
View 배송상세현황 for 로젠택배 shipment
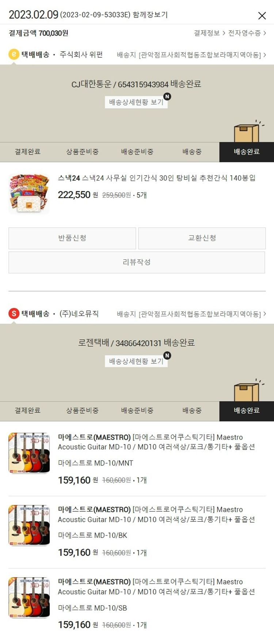point(136,361)
